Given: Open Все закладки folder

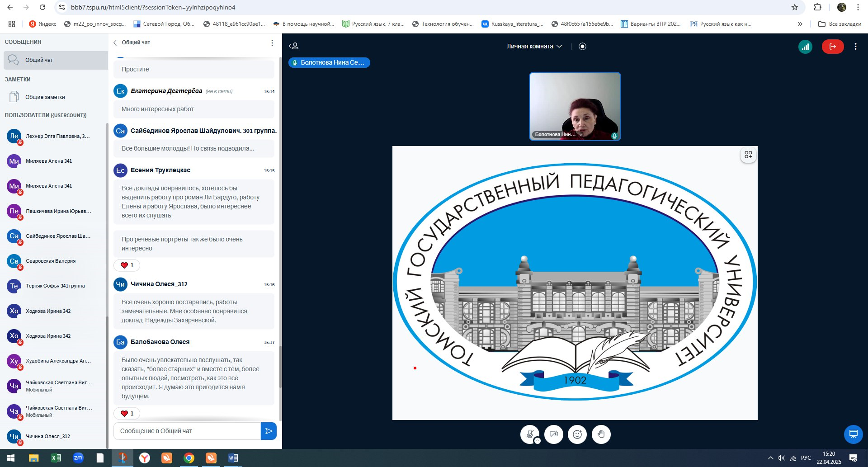Looking at the screenshot, I should point(840,24).
